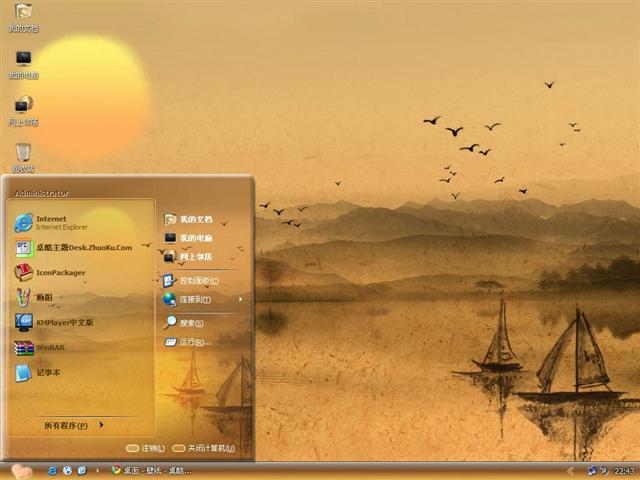Launch IconPackager from the Start menu

50,273
